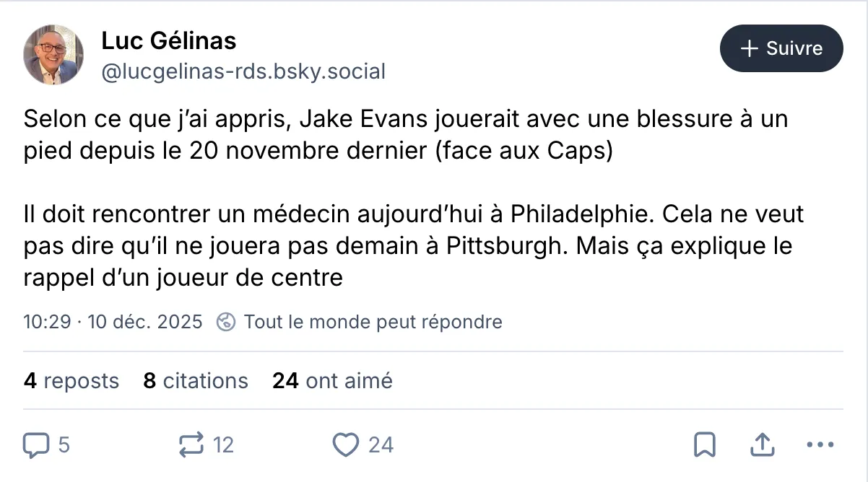
Task: Click "Tout le monde peut répondre" label
Action: [373, 321]
